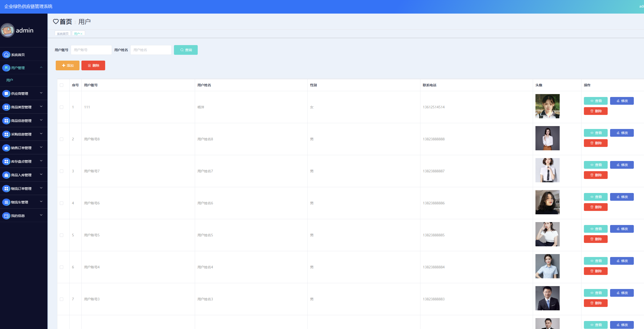The height and width of the screenshot is (329, 644).
Task: Click the heart icon next to 首页
Action: point(56,22)
